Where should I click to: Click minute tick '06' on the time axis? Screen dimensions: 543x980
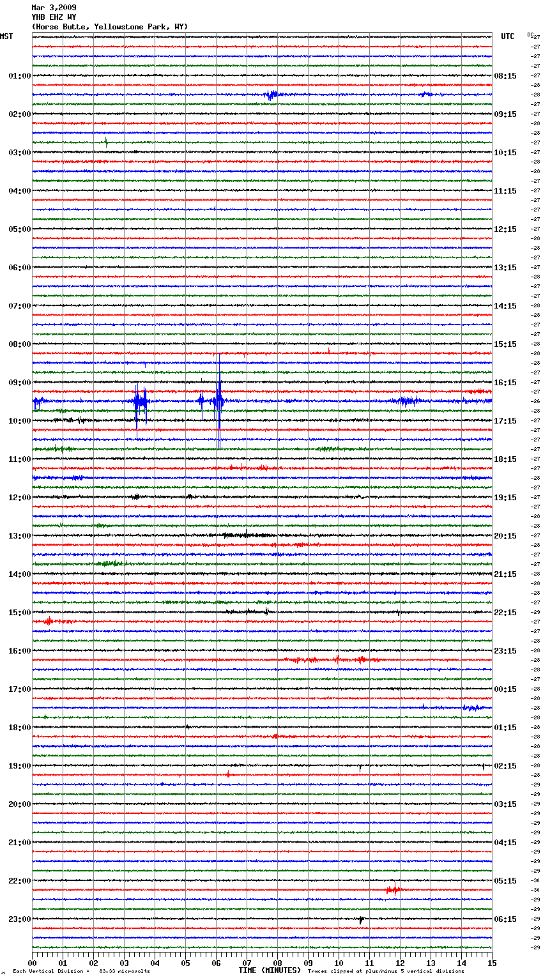pyautogui.click(x=216, y=963)
